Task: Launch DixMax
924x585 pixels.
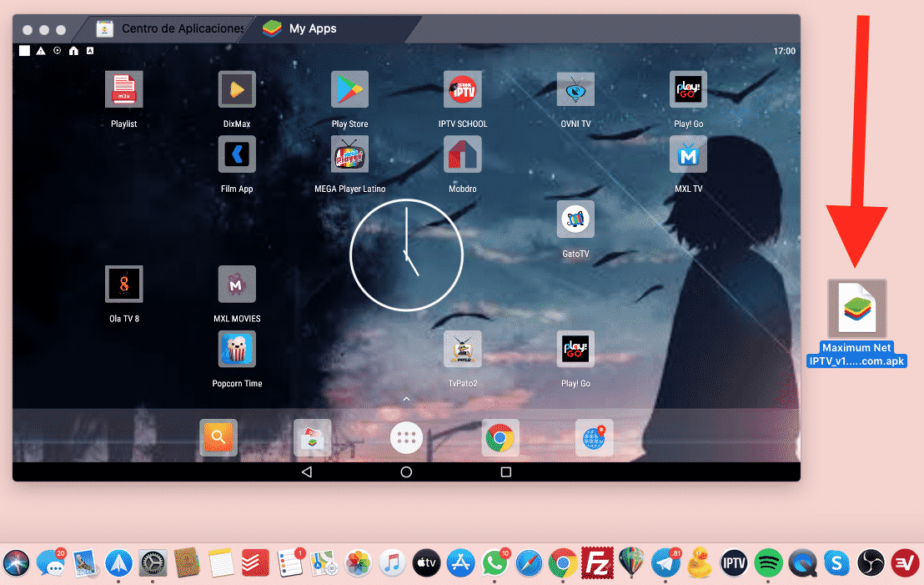Action: pyautogui.click(x=237, y=89)
